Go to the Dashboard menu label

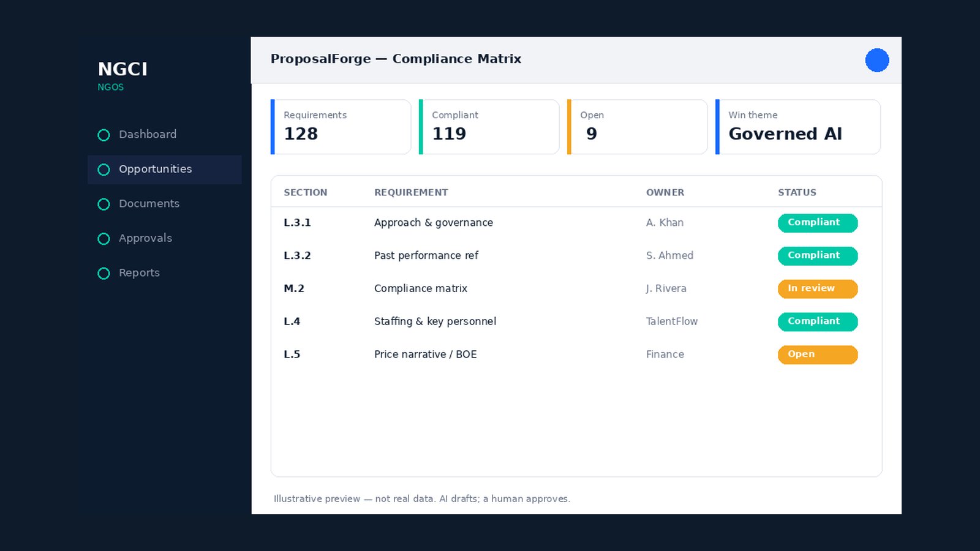pyautogui.click(x=148, y=134)
